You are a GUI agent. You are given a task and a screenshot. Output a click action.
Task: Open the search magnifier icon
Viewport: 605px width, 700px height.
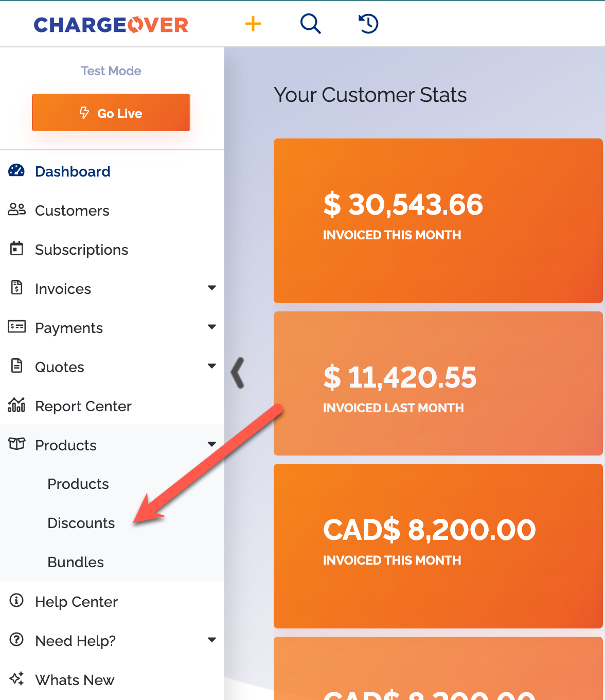coord(311,24)
